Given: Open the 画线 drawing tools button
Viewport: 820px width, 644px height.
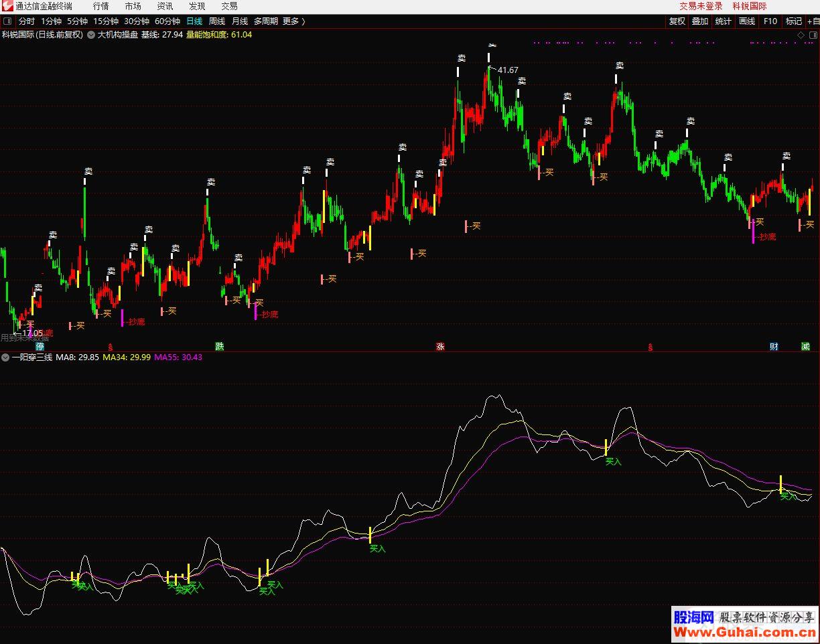Looking at the screenshot, I should (747, 21).
